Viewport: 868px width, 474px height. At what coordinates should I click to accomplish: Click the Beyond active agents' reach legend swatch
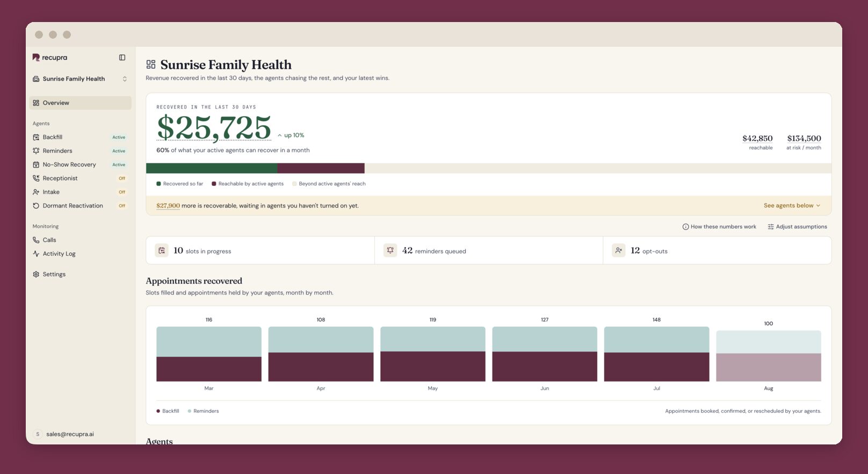(294, 184)
